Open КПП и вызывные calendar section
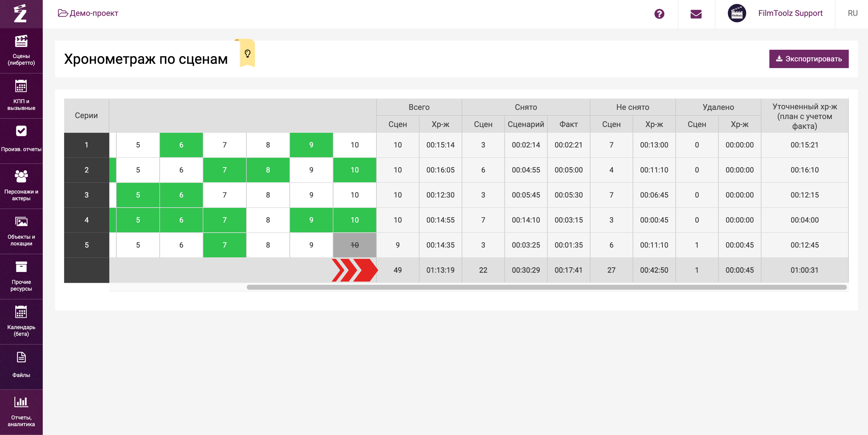 pyautogui.click(x=21, y=95)
